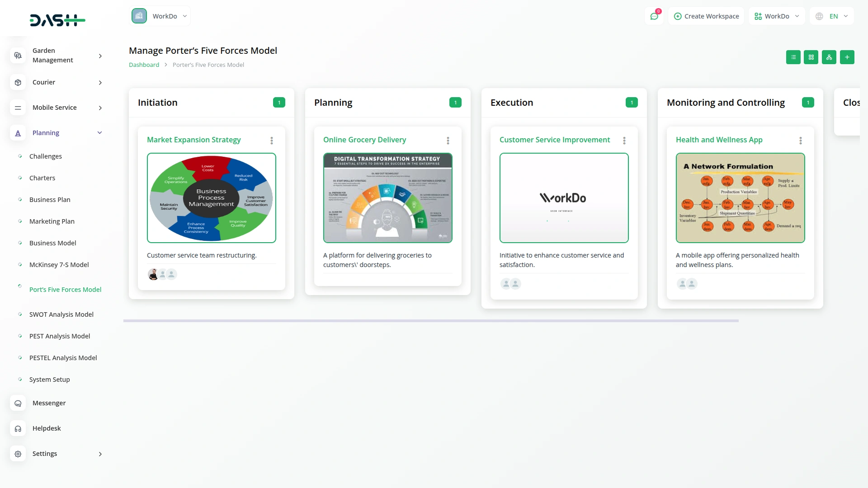Click the green plus create button

[847, 57]
